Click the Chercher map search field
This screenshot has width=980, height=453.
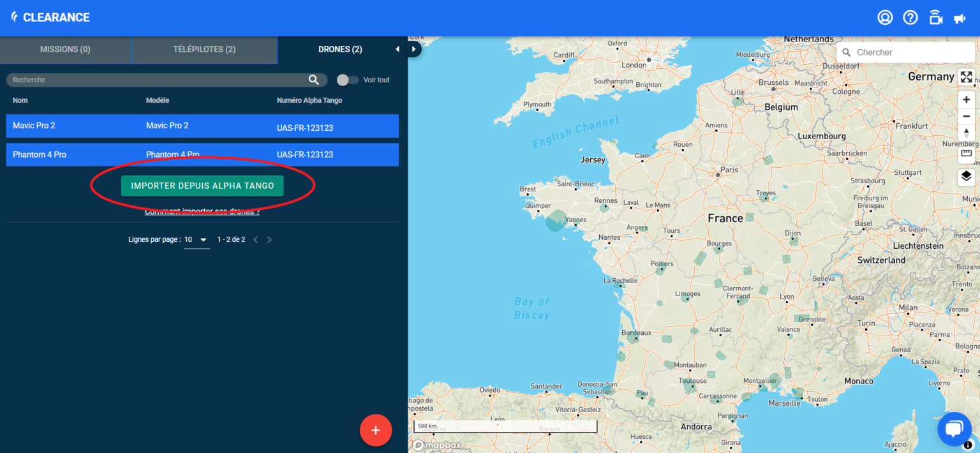tap(906, 52)
